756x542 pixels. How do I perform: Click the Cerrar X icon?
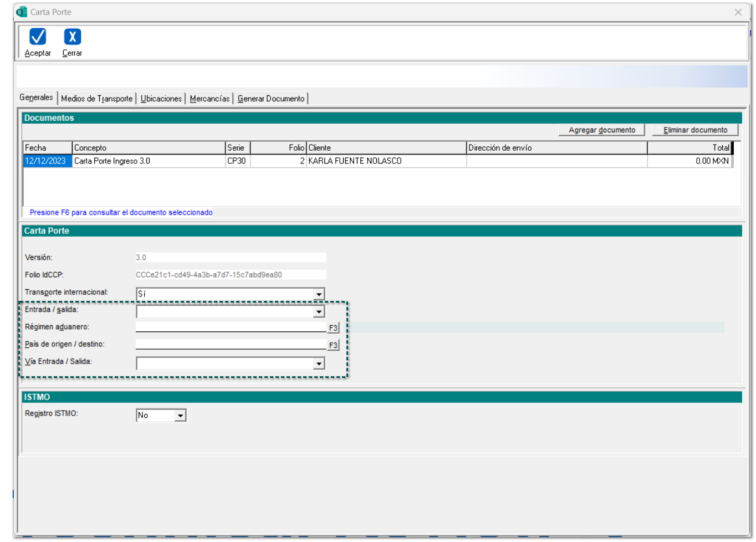point(72,37)
